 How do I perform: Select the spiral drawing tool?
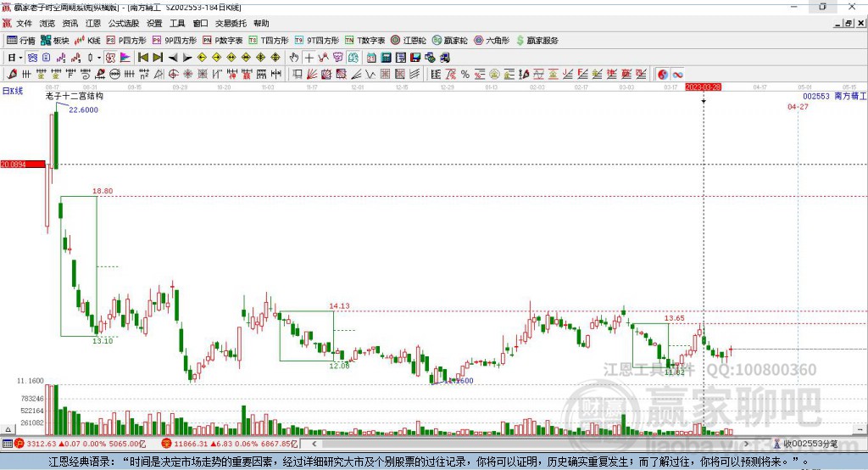pos(86,75)
